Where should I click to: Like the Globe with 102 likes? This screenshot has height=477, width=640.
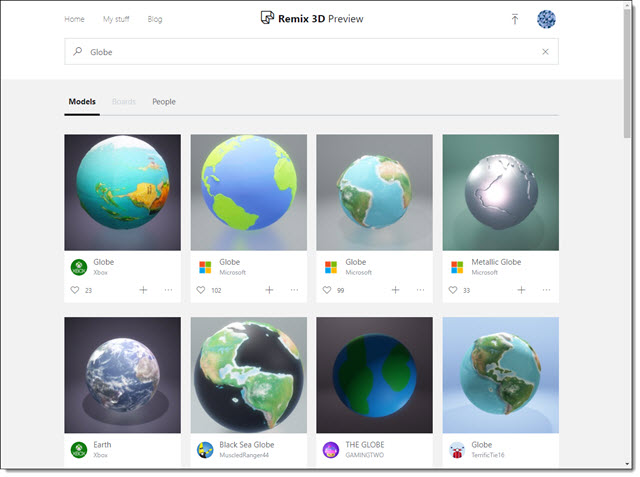coord(201,290)
